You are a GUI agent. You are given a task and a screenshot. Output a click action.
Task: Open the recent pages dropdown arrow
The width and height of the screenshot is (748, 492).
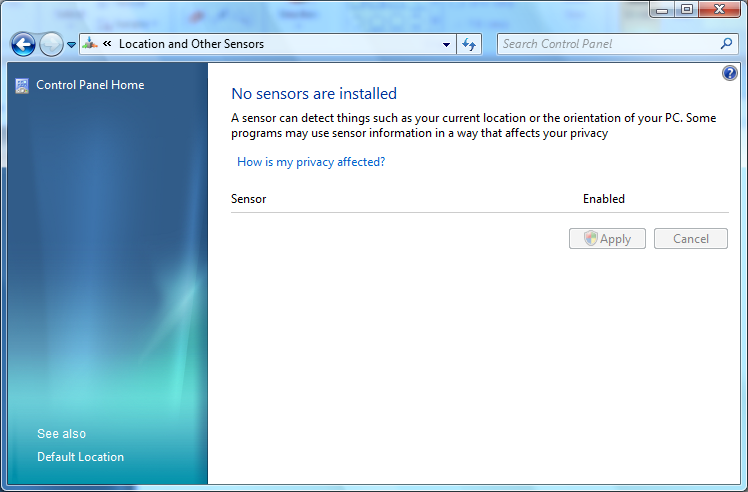coord(71,45)
